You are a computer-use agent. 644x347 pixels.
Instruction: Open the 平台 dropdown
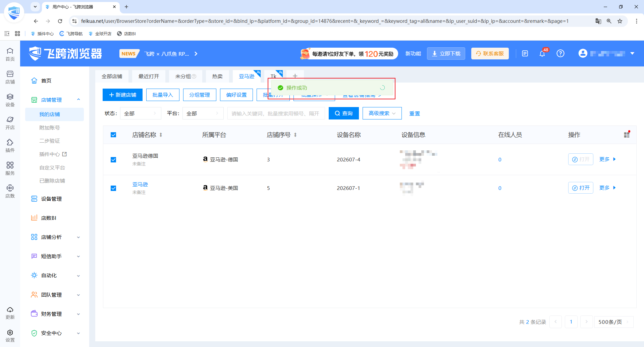pyautogui.click(x=203, y=113)
